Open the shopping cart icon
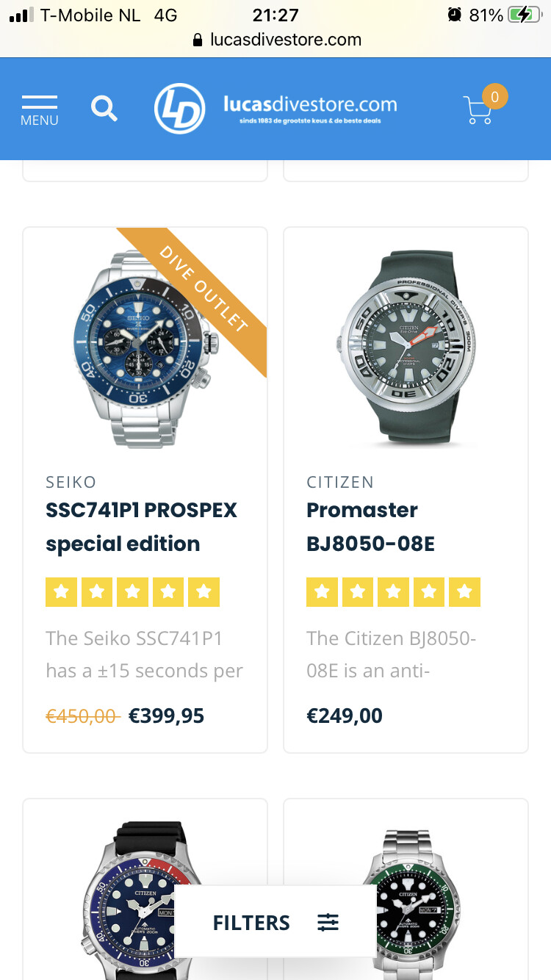The width and height of the screenshot is (551, 980). (478, 110)
